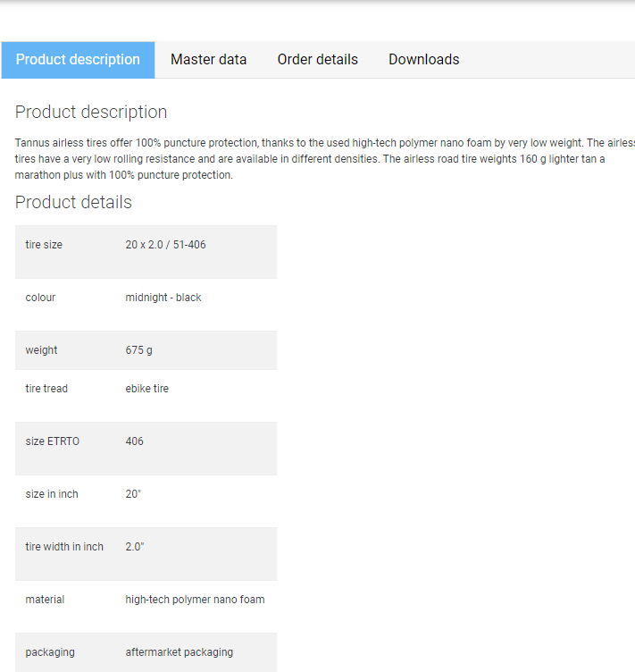Click the 'Product details' heading
Image resolution: width=635 pixels, height=672 pixels.
(x=73, y=202)
